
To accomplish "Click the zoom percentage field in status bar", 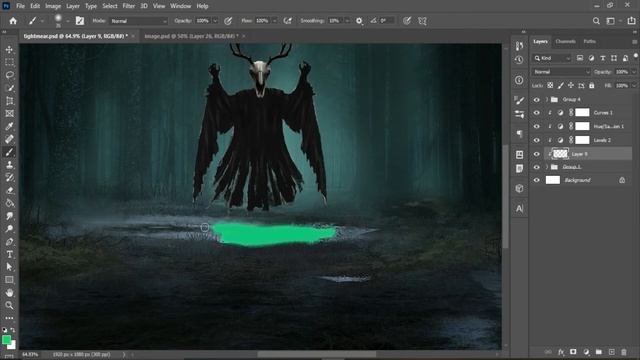I will coord(30,354).
